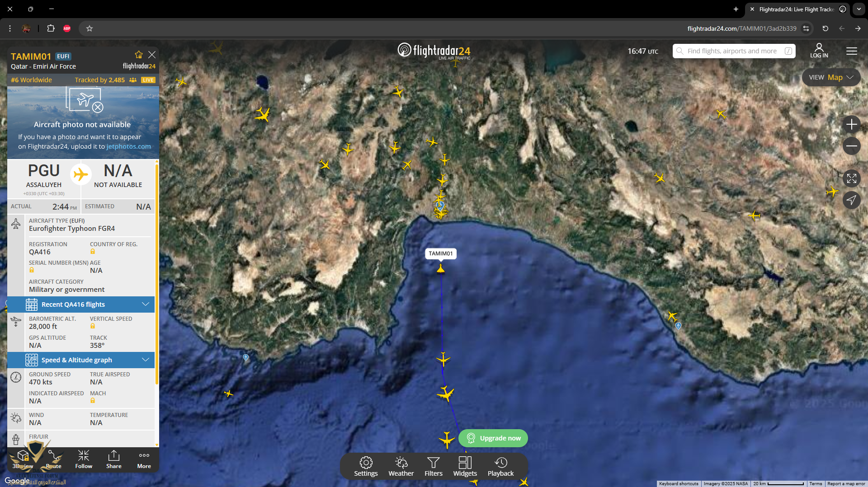Open the Filters panel
Screen dimensions: 868x487
tap(433, 466)
